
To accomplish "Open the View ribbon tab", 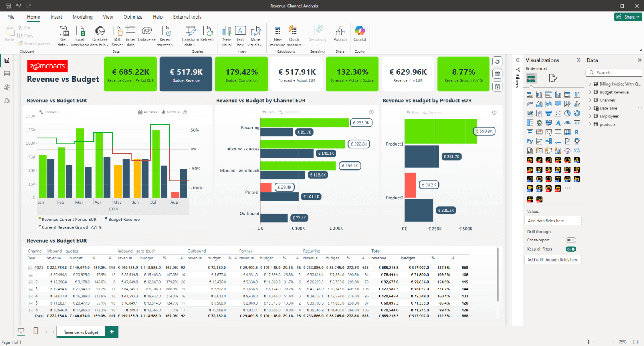I will point(108,17).
